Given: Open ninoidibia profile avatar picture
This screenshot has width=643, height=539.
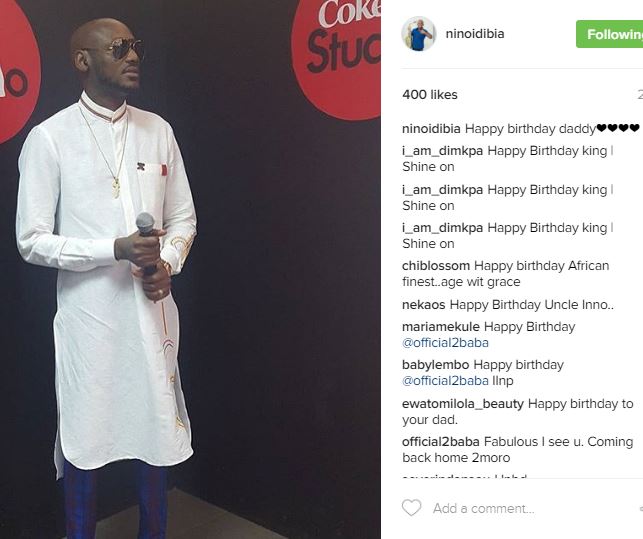Looking at the screenshot, I should coord(418,34).
